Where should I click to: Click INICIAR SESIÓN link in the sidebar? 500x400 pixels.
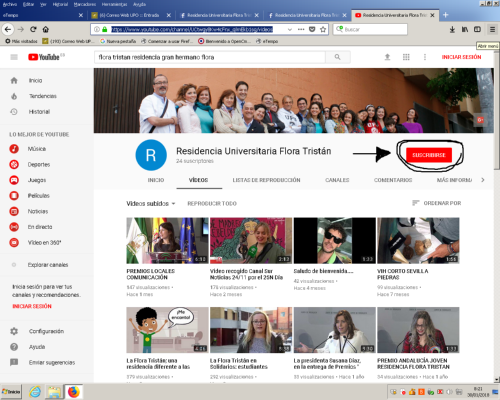(32, 306)
